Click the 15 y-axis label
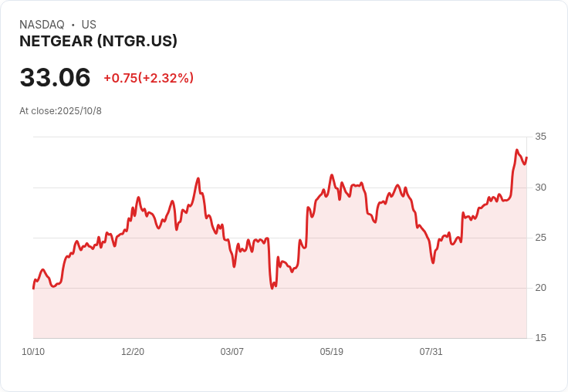 (540, 338)
